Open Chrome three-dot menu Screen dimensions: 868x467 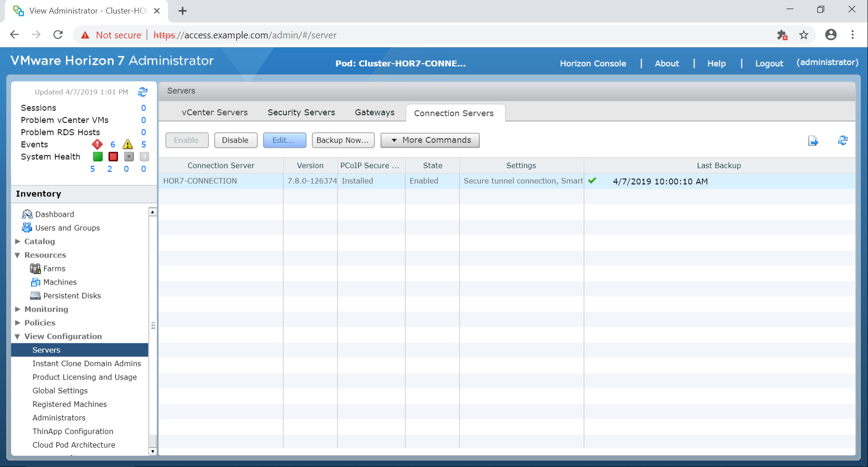click(853, 35)
